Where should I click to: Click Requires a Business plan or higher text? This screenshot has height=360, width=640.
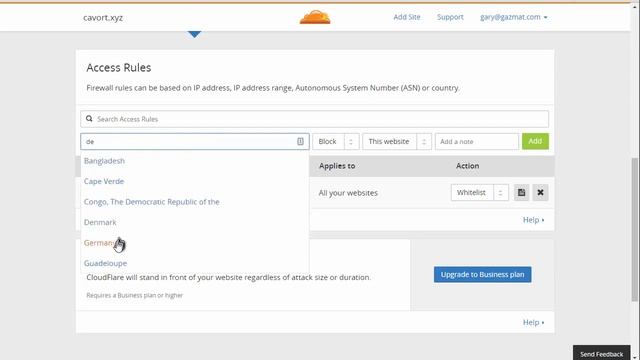[x=135, y=296]
